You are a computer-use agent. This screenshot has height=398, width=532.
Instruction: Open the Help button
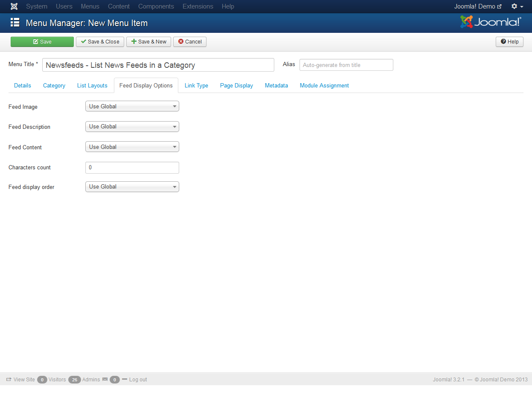tap(509, 42)
